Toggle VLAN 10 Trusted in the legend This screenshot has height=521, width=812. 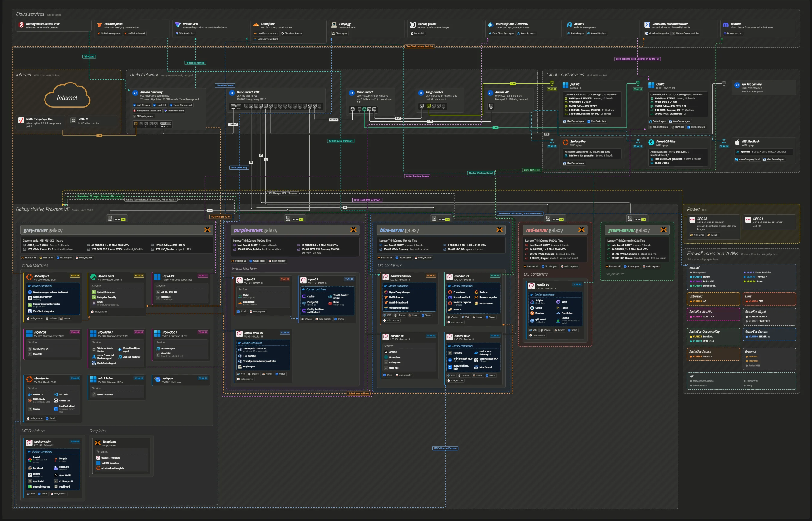700,277
